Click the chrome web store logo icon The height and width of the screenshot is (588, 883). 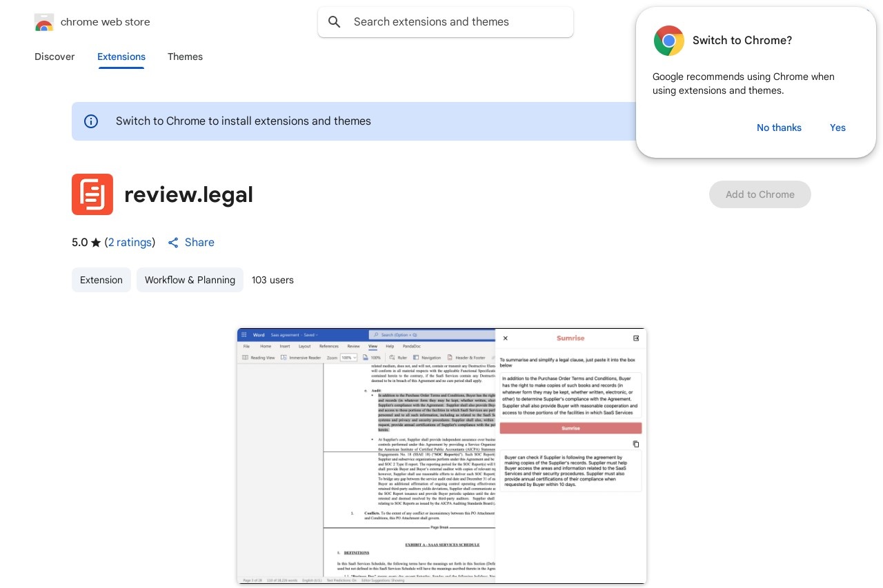click(x=44, y=22)
